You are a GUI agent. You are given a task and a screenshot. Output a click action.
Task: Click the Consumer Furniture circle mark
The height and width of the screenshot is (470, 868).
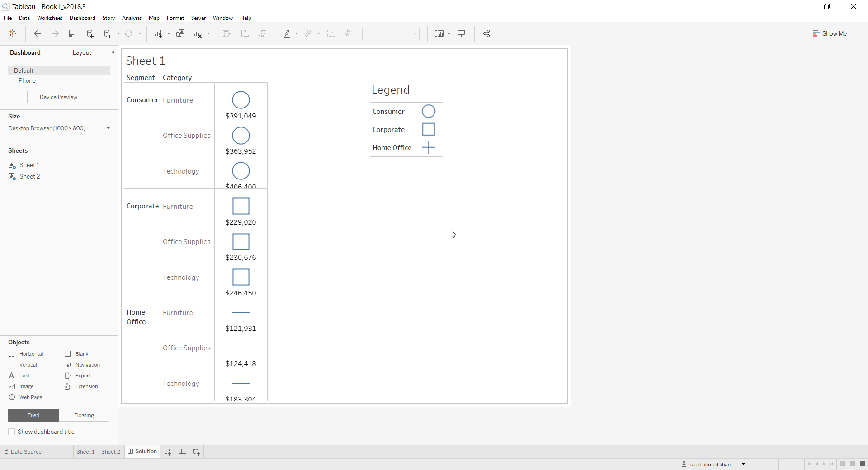tap(241, 100)
